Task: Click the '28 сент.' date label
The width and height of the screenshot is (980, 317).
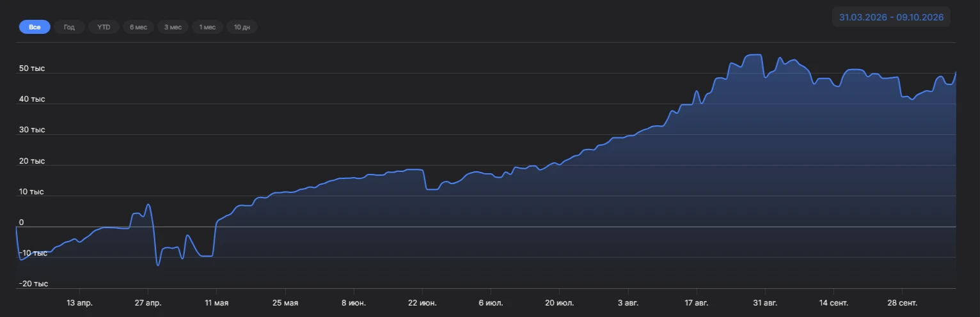Action: point(902,302)
